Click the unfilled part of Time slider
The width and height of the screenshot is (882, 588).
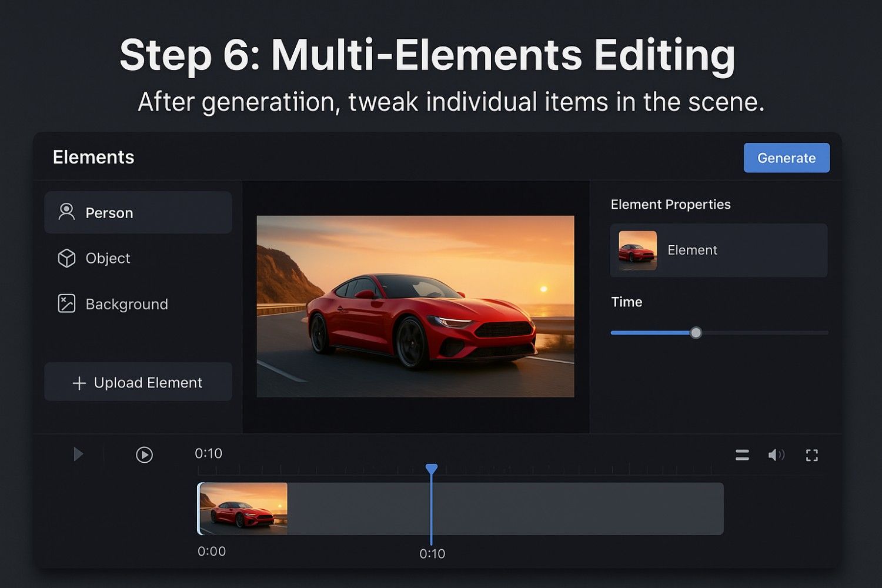coord(765,333)
